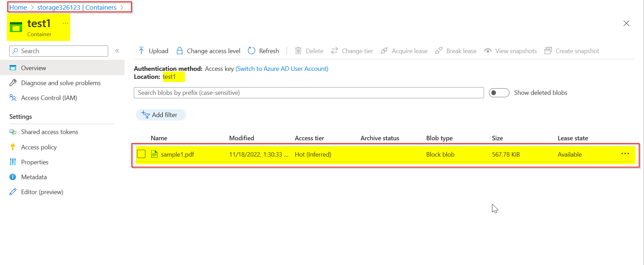
Task: Click the Available lease state cell
Action: click(570, 154)
